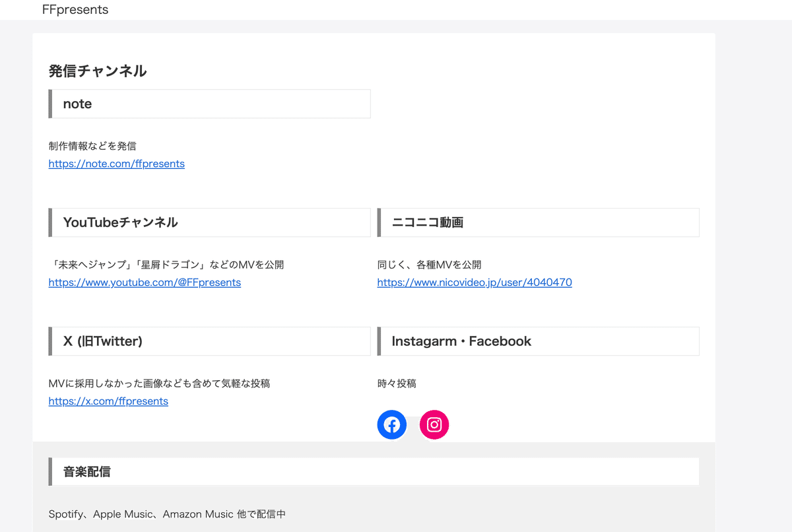Select the 音楽配信 section heading
The width and height of the screenshot is (792, 532).
click(x=86, y=471)
